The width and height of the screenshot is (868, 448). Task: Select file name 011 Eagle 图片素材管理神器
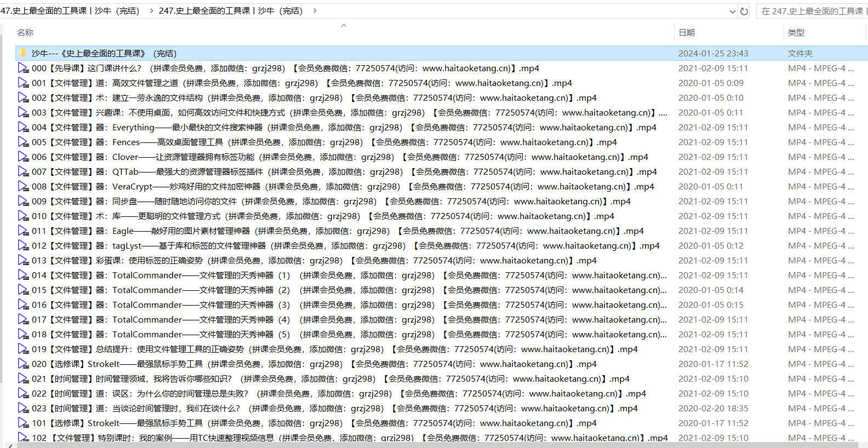tap(338, 231)
